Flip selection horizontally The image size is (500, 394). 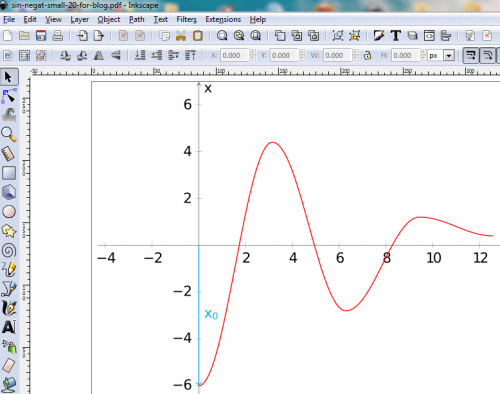coord(99,55)
